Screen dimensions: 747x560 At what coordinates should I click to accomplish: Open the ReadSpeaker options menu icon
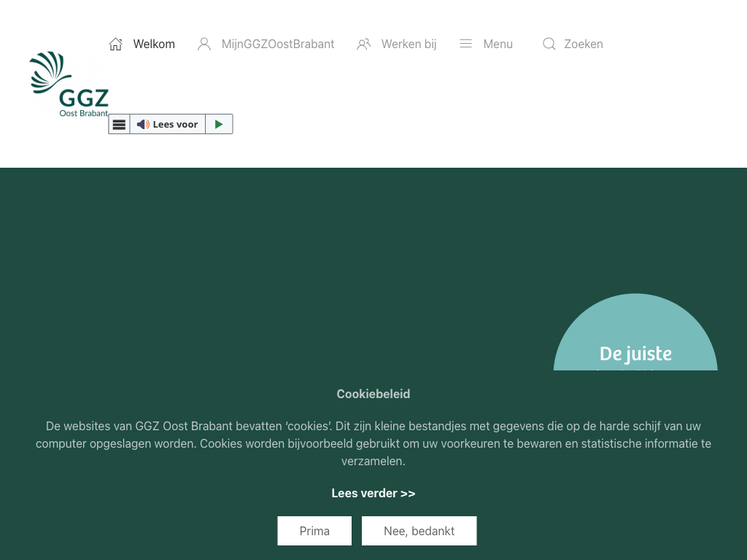coord(120,125)
